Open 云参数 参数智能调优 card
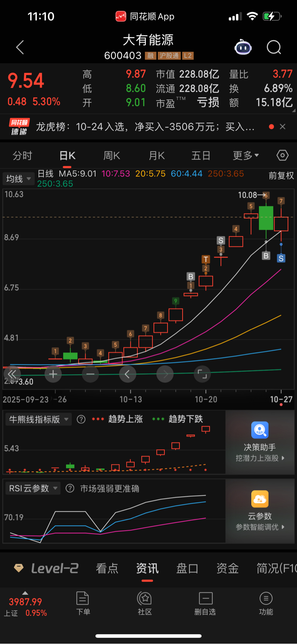This screenshot has height=644, width=297. (x=260, y=511)
